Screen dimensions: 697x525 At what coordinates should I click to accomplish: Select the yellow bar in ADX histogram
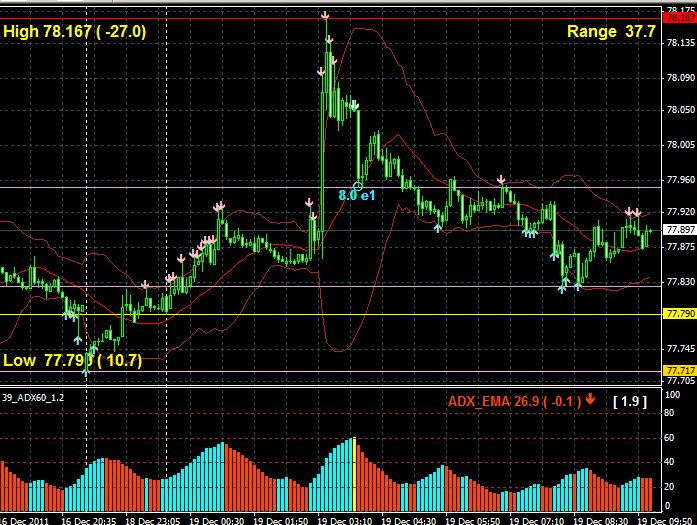click(354, 475)
